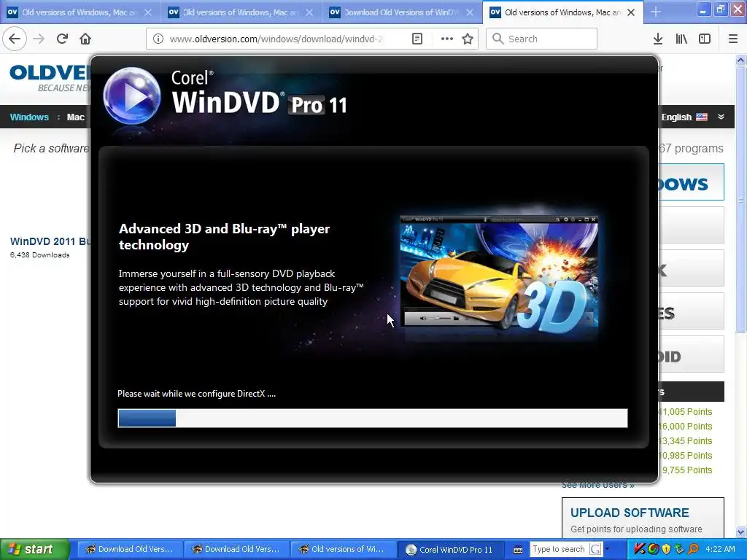The width and height of the screenshot is (747, 560).
Task: Switch to the second Old versions browser tab
Action: 241,12
